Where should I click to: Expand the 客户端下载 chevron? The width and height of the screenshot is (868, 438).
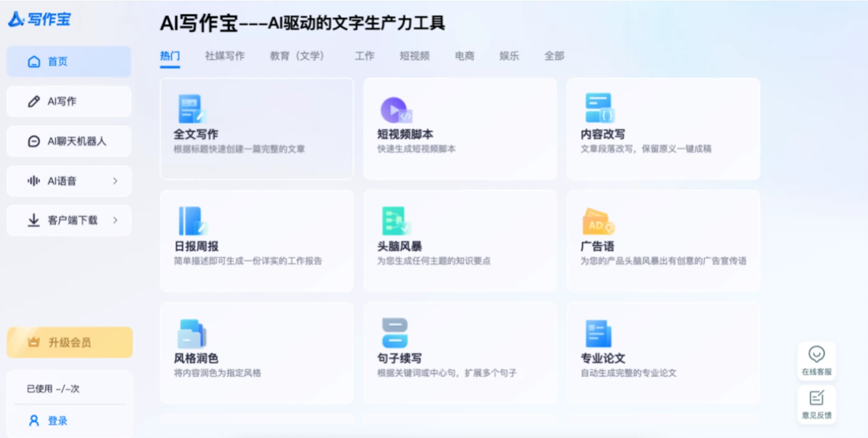(115, 220)
